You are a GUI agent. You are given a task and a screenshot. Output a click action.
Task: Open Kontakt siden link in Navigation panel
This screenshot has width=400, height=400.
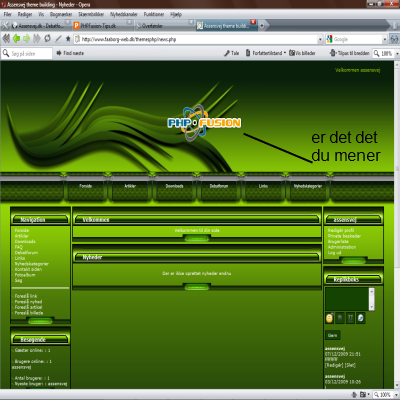coord(28,269)
